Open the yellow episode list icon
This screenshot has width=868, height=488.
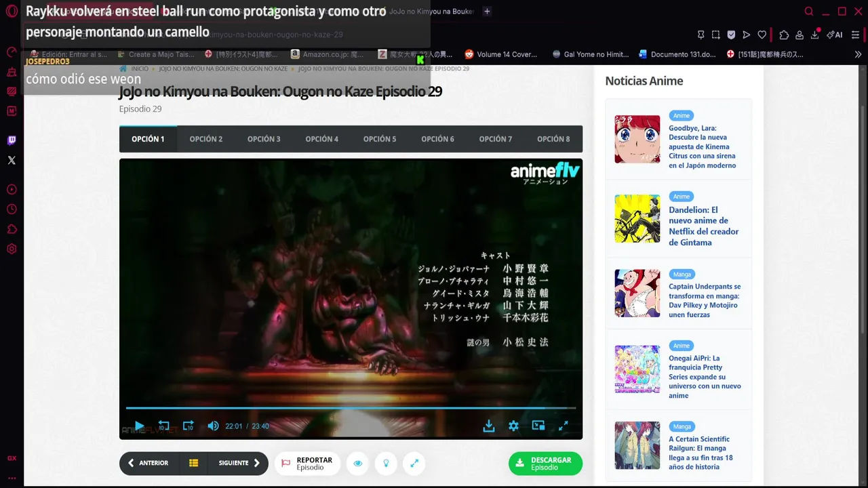click(x=193, y=463)
